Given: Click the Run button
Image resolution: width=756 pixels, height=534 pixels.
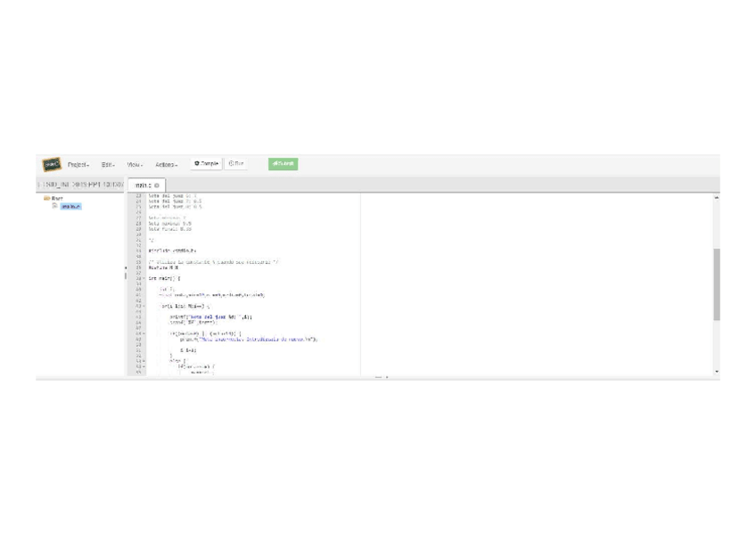Looking at the screenshot, I should pos(236,164).
